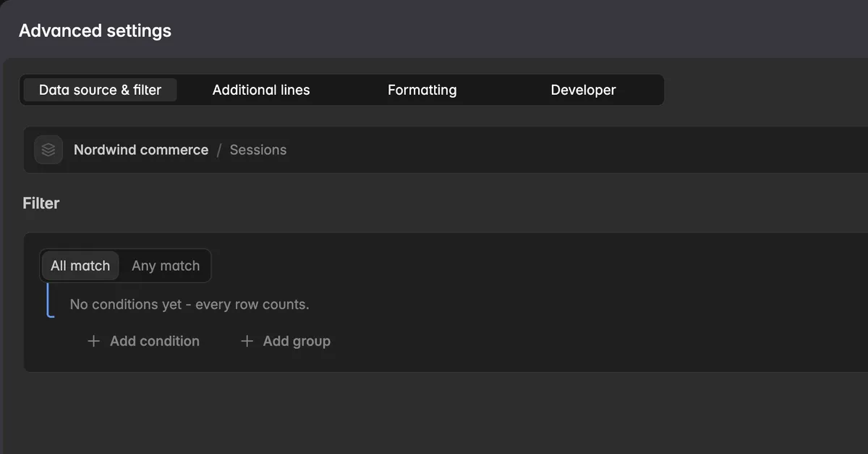The width and height of the screenshot is (868, 454).
Task: Click the plus icon beside Add group
Action: pyautogui.click(x=247, y=341)
